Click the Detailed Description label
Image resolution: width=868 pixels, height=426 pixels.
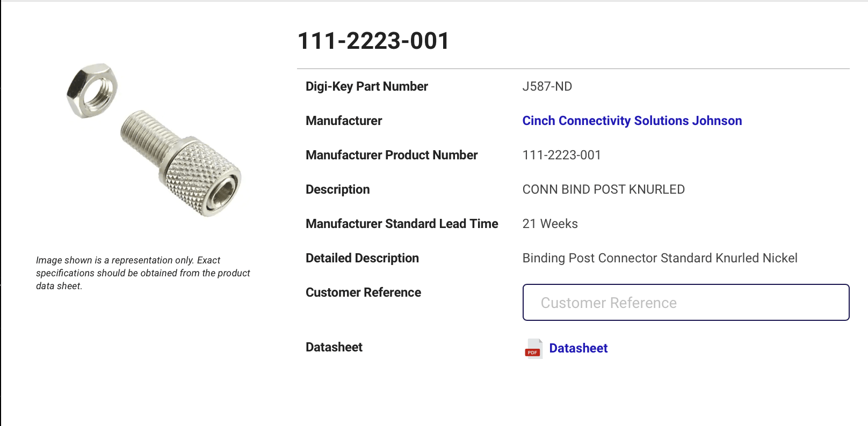(x=362, y=258)
